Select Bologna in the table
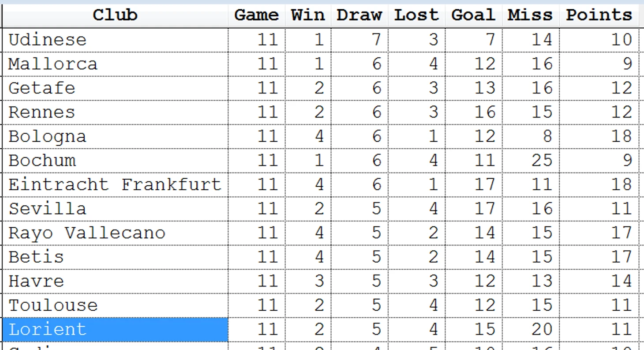 point(115,136)
